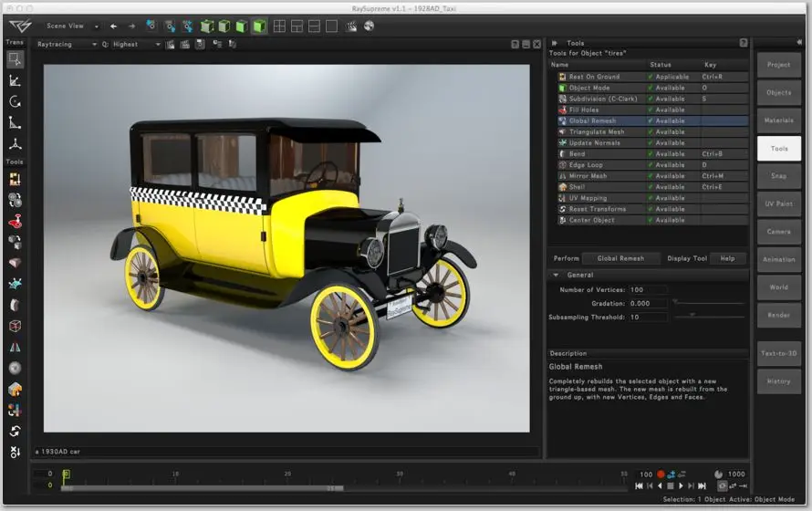812x511 pixels.
Task: Click the Help button for the tool
Action: point(727,258)
